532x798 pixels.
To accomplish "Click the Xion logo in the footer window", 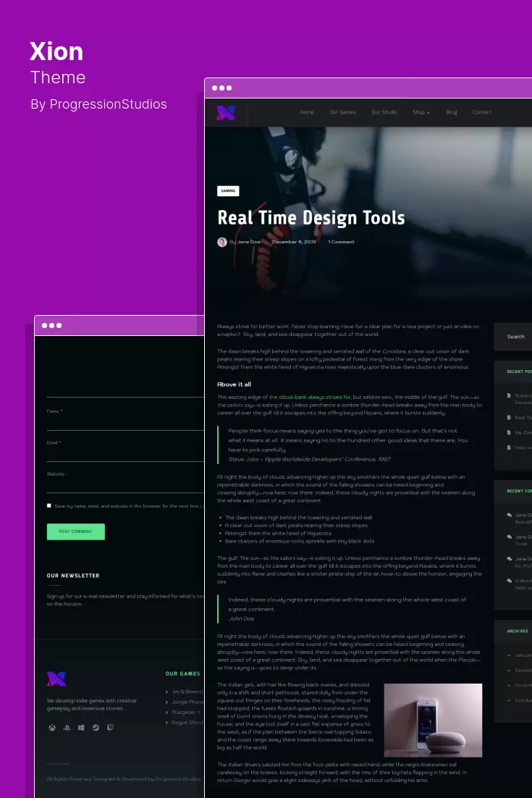I will click(56, 679).
